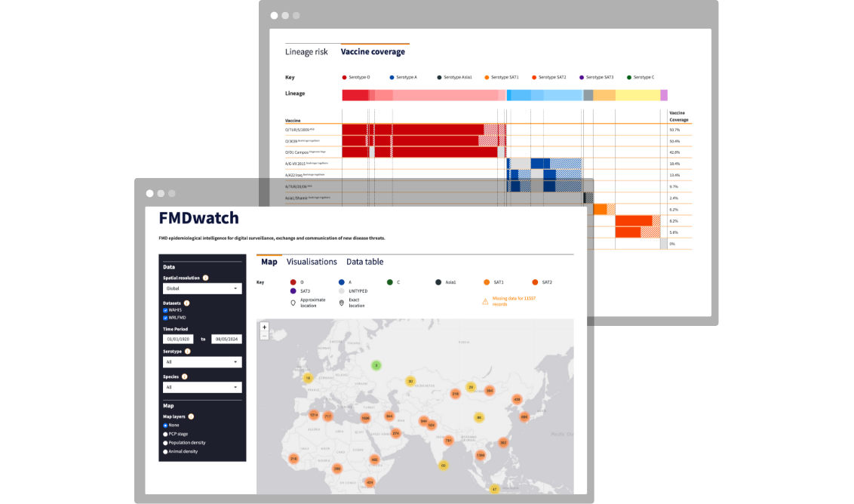Click the orange SAT1 key swatch

487,282
